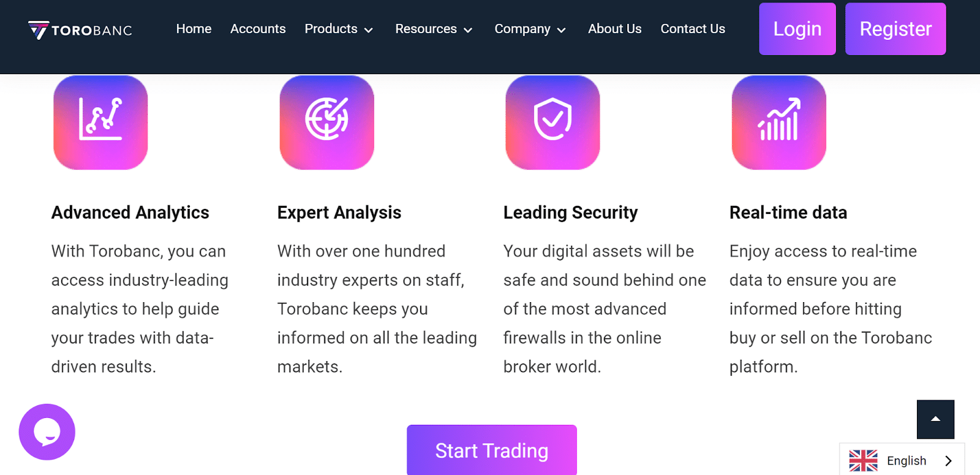Expand the Products dropdown menu
Viewport: 980px width, 475px height.
click(339, 29)
